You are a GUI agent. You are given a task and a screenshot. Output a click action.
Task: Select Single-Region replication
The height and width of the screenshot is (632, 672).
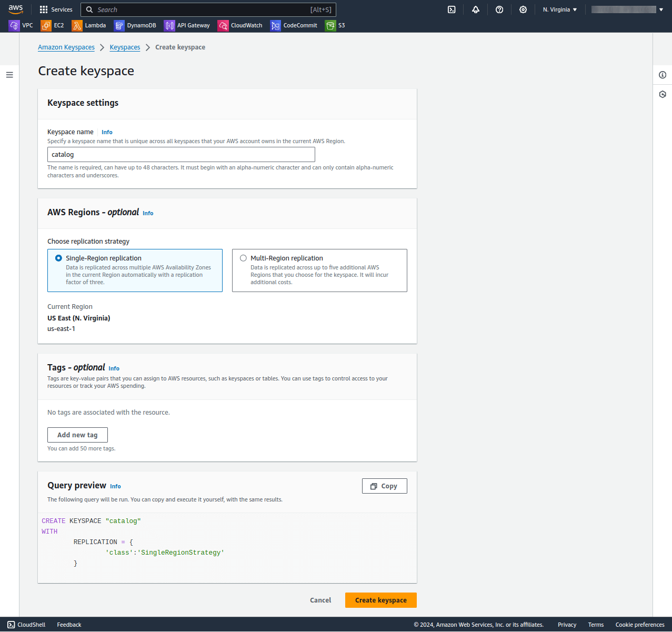(x=58, y=258)
